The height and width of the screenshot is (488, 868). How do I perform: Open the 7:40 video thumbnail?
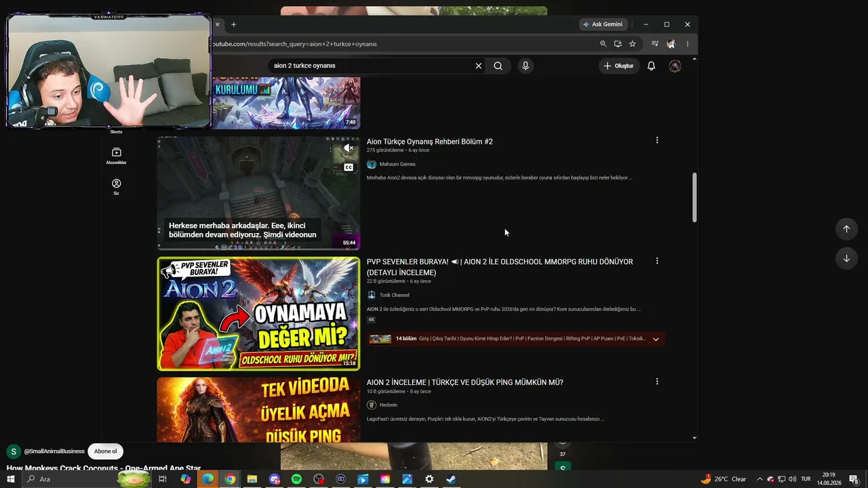click(x=285, y=103)
